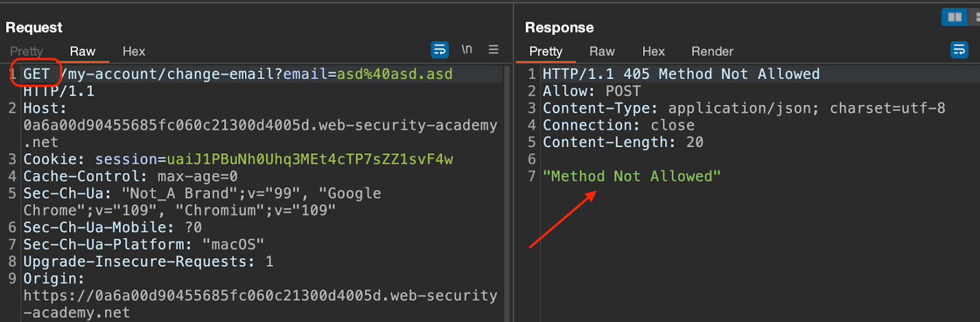Select the Pretty tab in Response panel
Viewport: 980px width, 322px height.
click(x=546, y=52)
